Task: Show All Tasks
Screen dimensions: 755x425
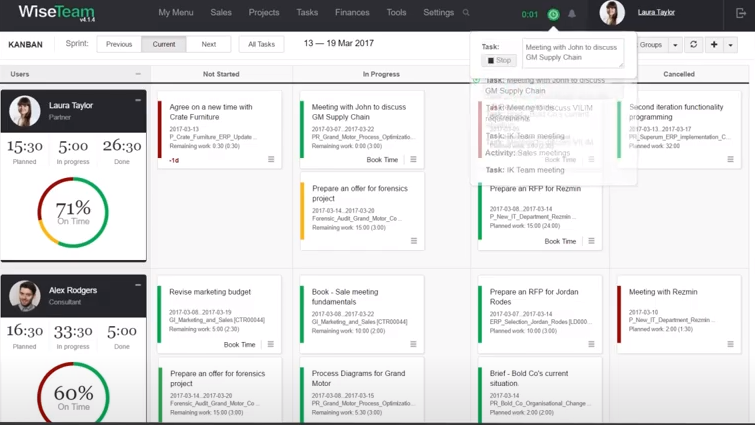Action: (x=261, y=44)
